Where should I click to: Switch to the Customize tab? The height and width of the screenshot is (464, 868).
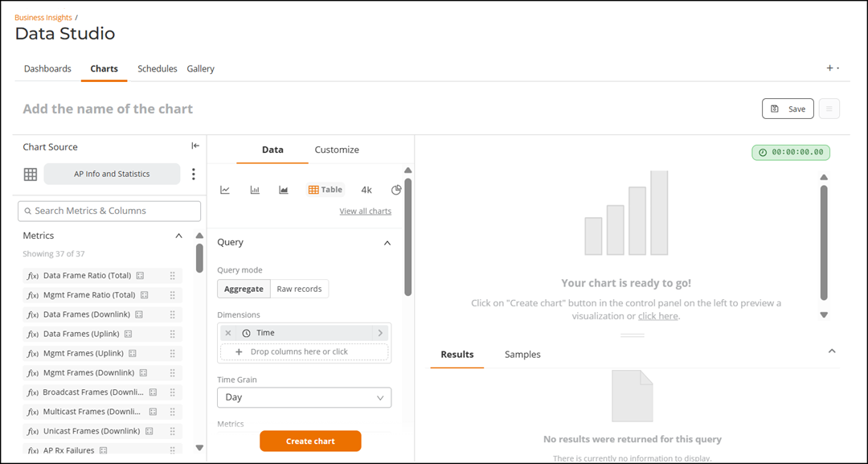tap(337, 150)
